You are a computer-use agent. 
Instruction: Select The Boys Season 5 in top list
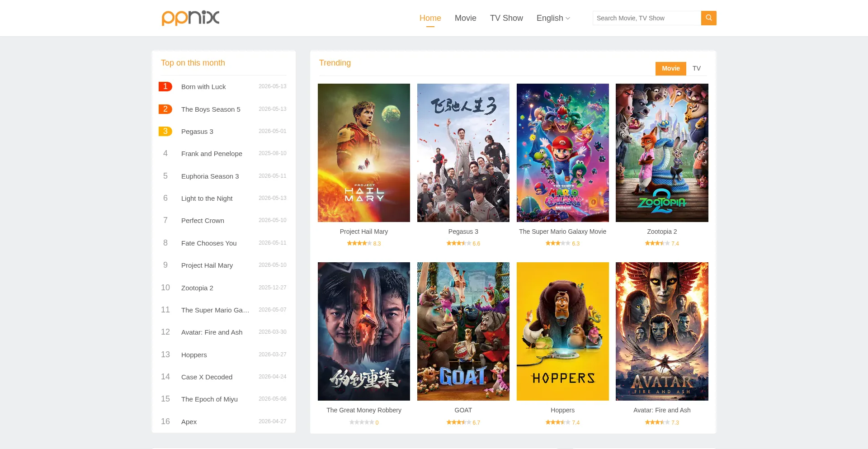(x=211, y=109)
